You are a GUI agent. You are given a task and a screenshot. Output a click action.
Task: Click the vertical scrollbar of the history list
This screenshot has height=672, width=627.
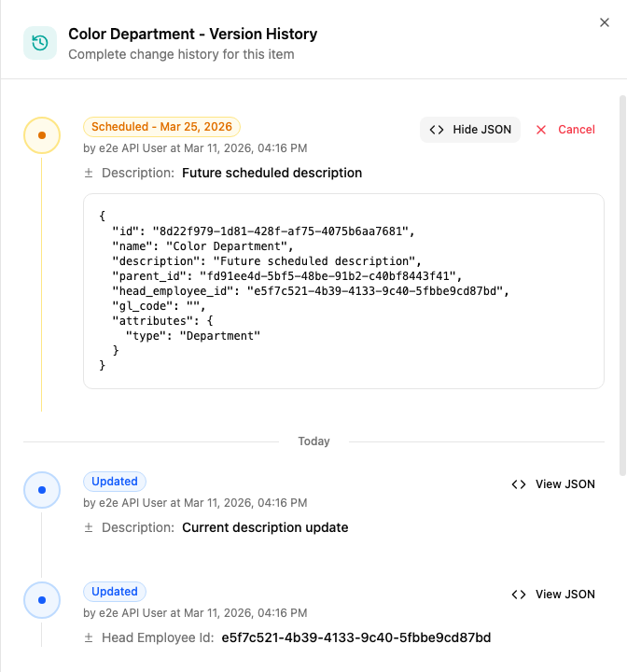tap(622, 280)
